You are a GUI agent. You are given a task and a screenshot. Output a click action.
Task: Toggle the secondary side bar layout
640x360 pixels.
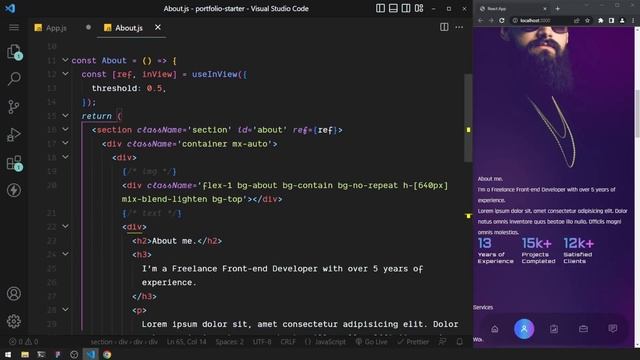pyautogui.click(x=406, y=8)
